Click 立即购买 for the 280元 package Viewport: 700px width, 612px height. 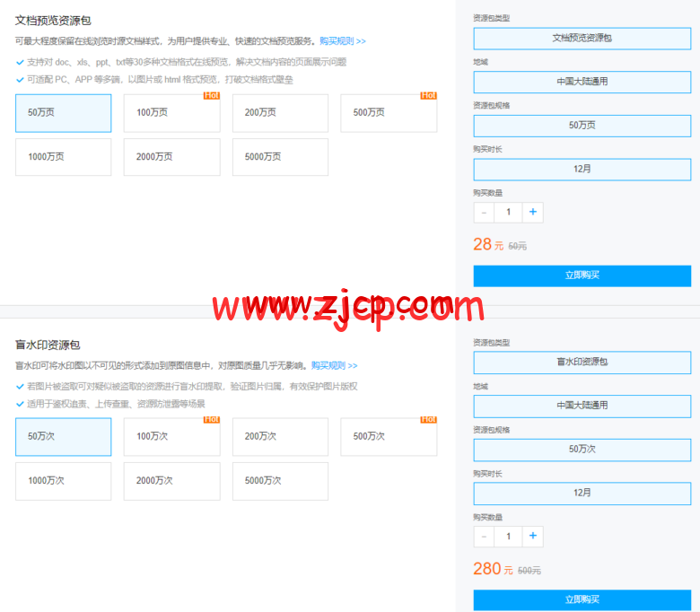(582, 599)
